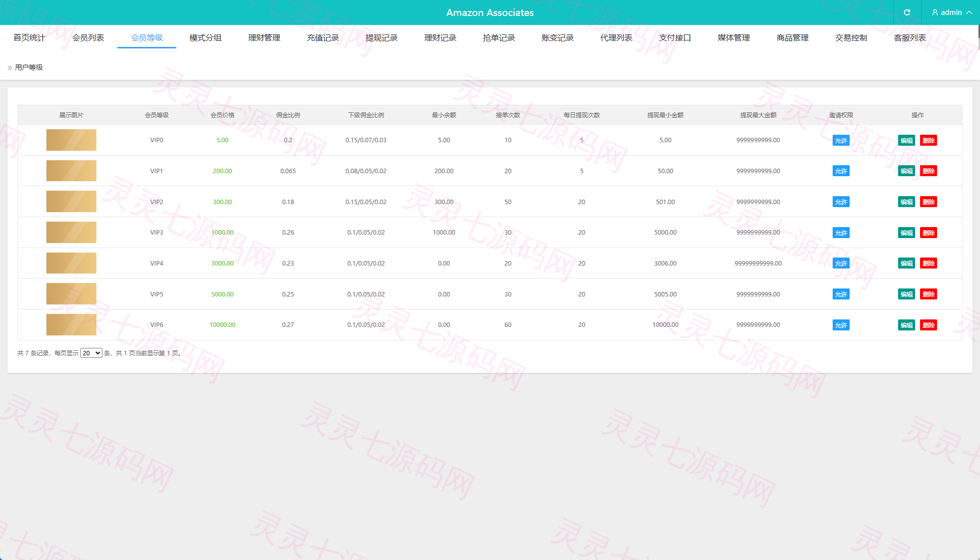
Task: Delete the VIP4 level
Action: [929, 263]
